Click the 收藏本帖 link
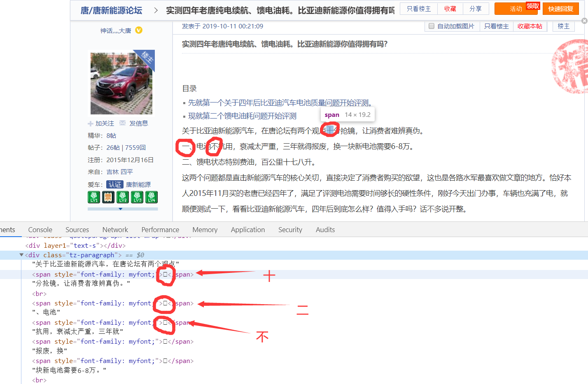The height and width of the screenshot is (384, 588). click(x=530, y=26)
